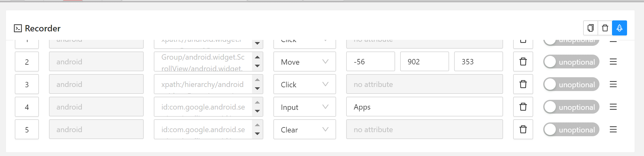Open the Move action dropdown
The width and height of the screenshot is (644, 156).
(x=304, y=62)
